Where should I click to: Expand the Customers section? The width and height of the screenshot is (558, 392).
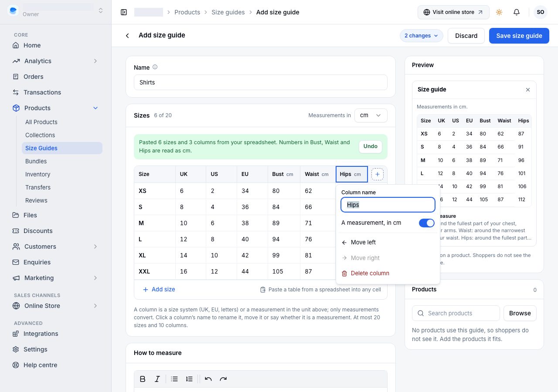95,247
